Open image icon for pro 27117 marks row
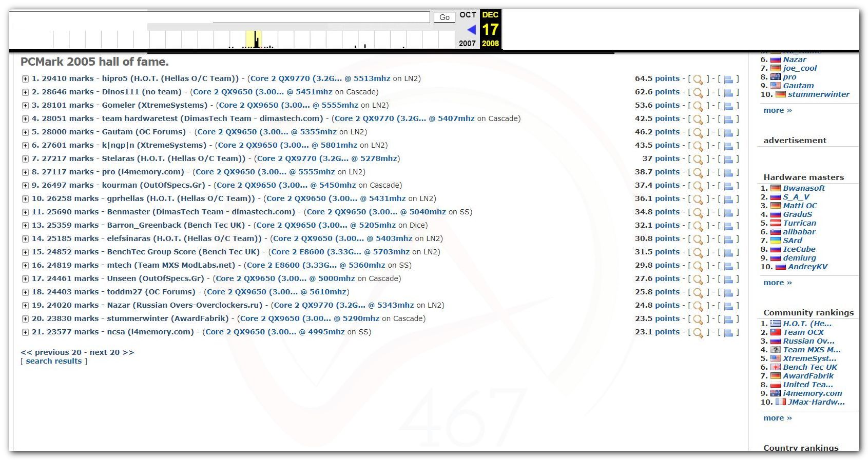The height and width of the screenshot is (460, 868). (x=728, y=172)
